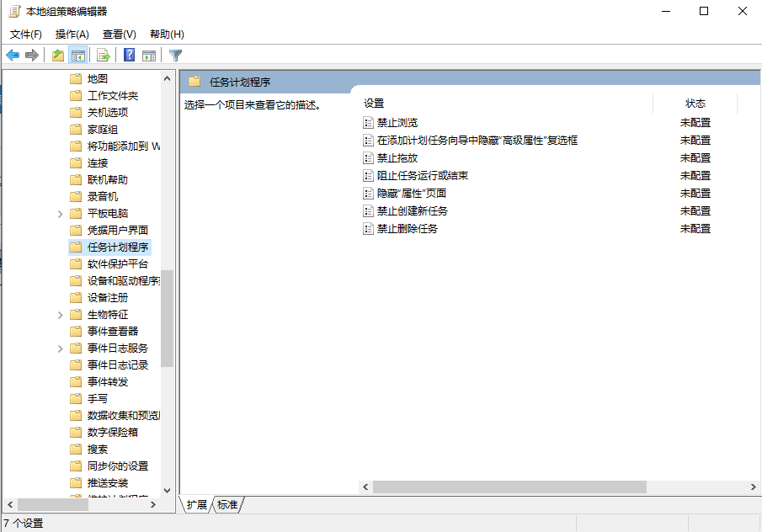Click the 禁止删除任务 setting document icon

[367, 229]
